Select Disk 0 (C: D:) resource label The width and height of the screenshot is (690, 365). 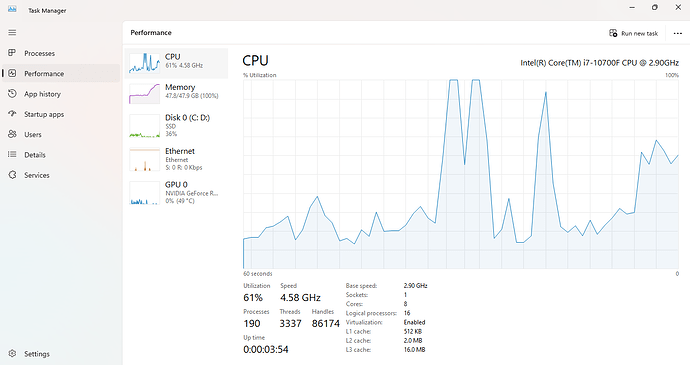coord(187,118)
